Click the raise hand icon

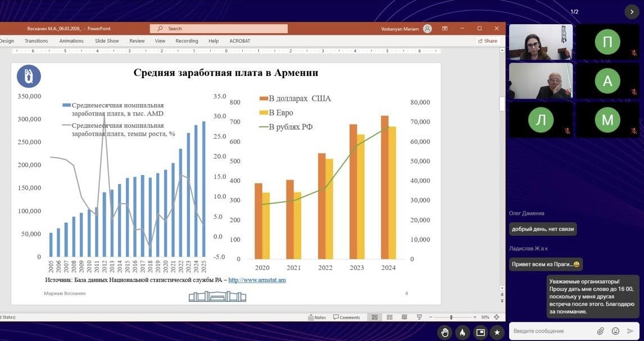point(445,332)
